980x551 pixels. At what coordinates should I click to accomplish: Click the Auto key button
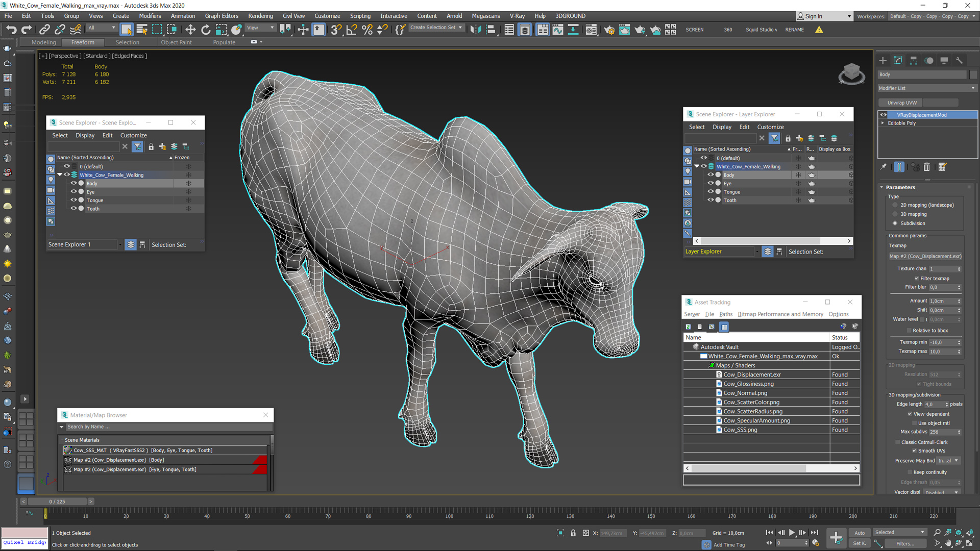860,533
